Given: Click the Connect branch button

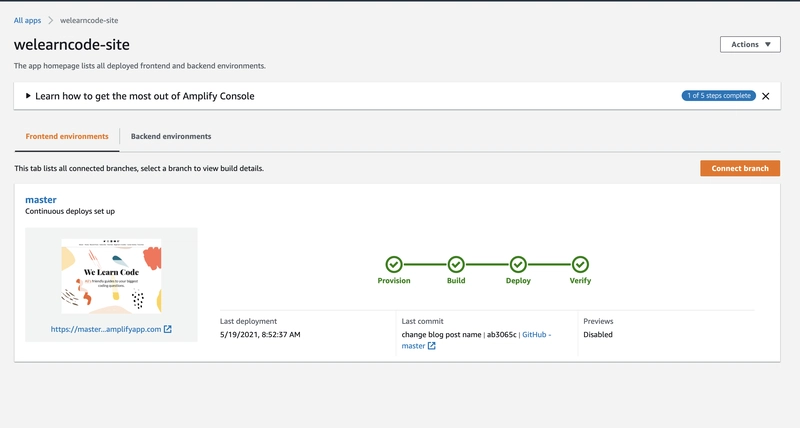Looking at the screenshot, I should point(740,168).
